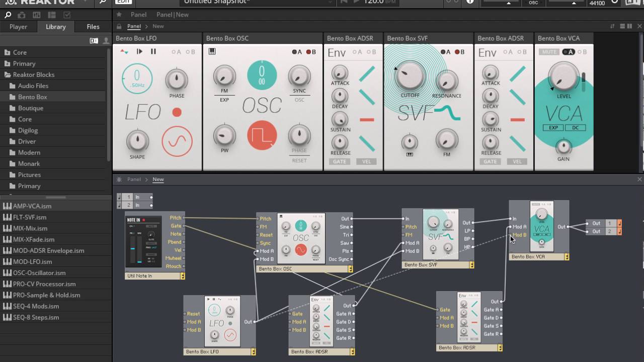This screenshot has width=644, height=362.
Task: Click the first ADSR red sustain bar
Action: [x=367, y=120]
